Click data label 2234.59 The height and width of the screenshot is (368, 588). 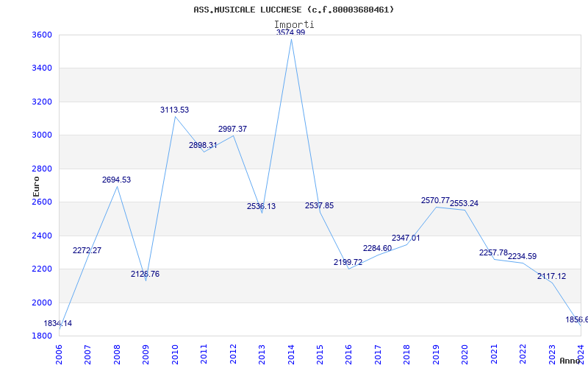[522, 256]
